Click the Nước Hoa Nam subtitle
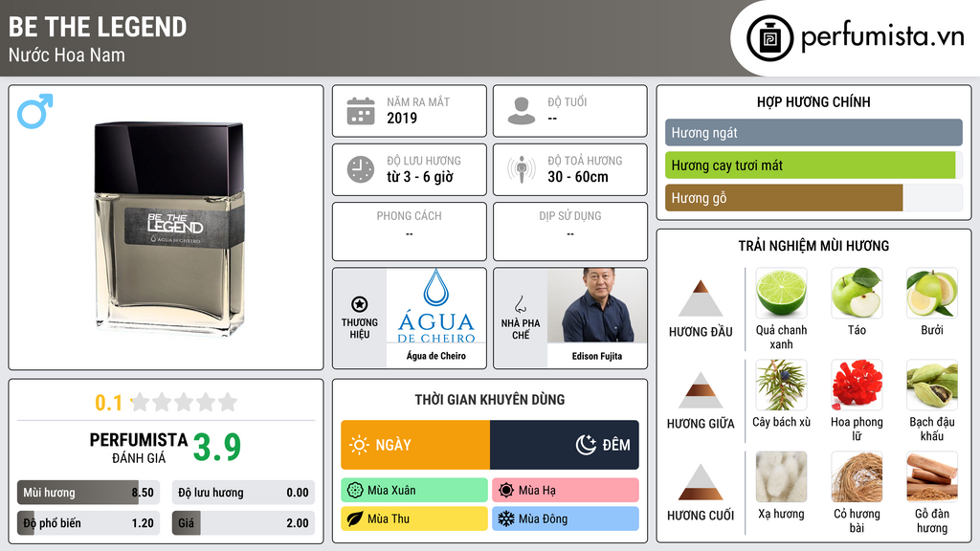 67,55
